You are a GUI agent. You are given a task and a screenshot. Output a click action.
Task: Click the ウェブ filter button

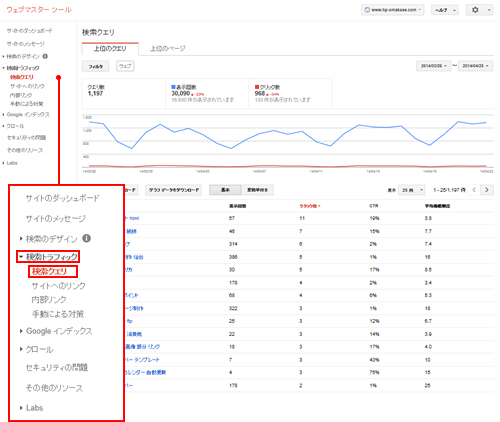point(125,66)
